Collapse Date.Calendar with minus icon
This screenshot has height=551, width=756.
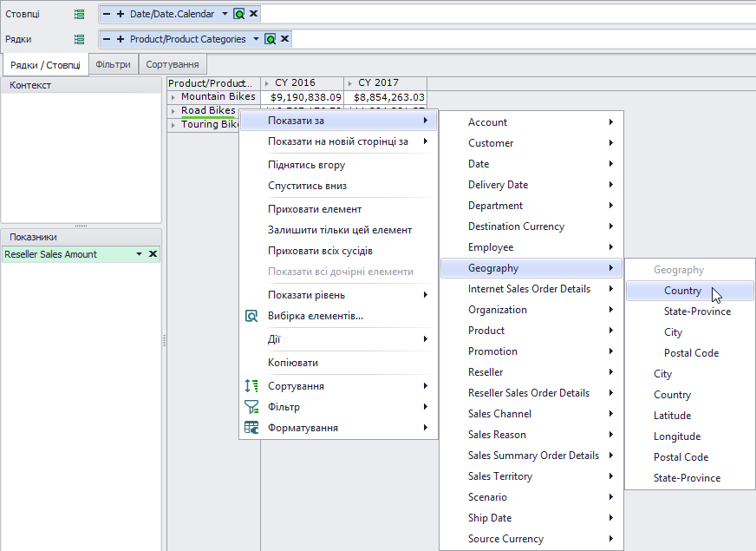coord(107,14)
